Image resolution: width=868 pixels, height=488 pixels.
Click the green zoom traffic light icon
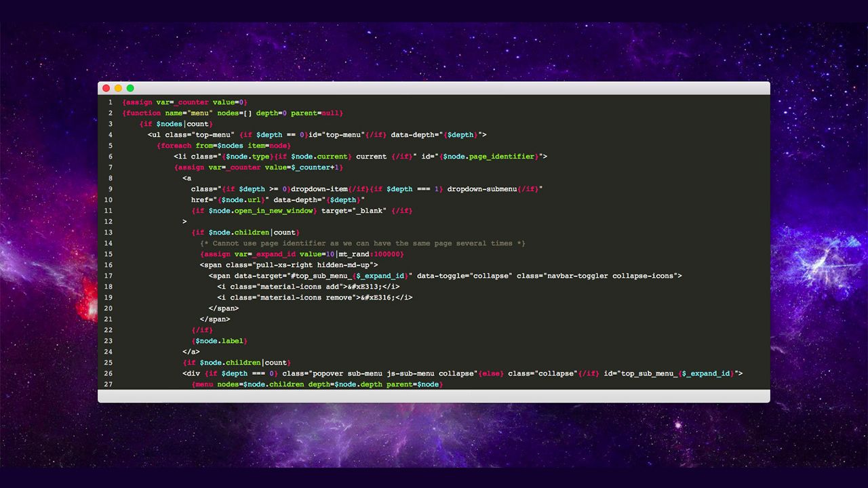tap(129, 88)
